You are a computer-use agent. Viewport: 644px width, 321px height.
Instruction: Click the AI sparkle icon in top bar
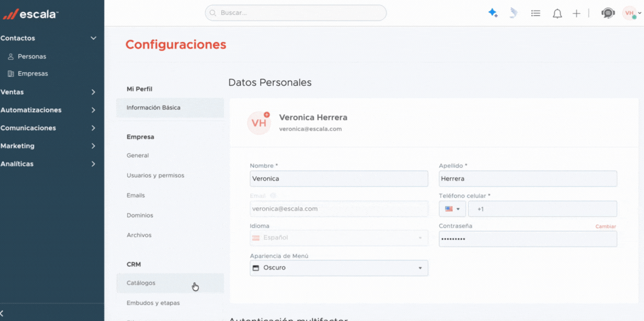point(493,13)
